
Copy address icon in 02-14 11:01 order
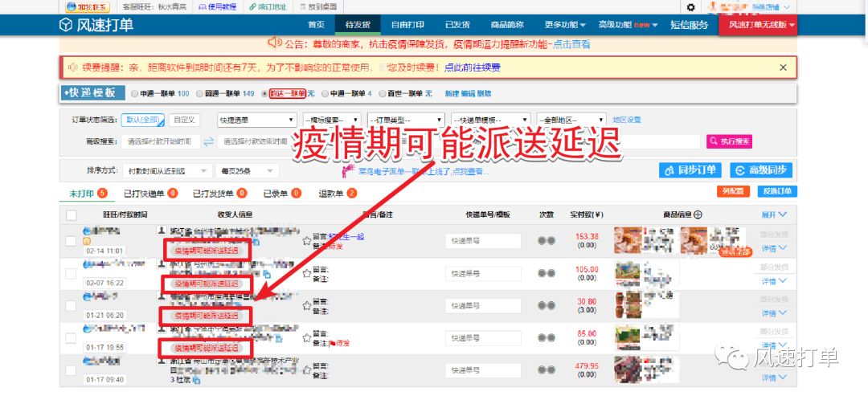[256, 242]
